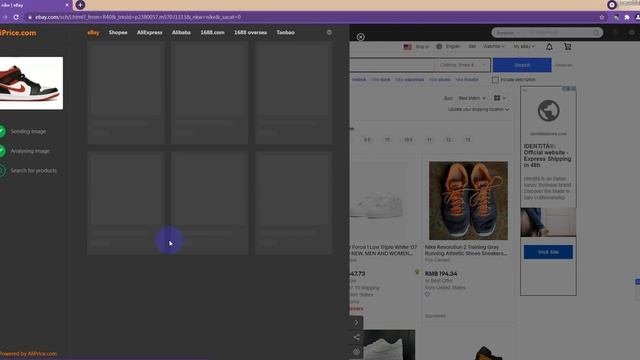The image size is (640, 360).
Task: Open a new browser tab
Action: (x=80, y=5)
